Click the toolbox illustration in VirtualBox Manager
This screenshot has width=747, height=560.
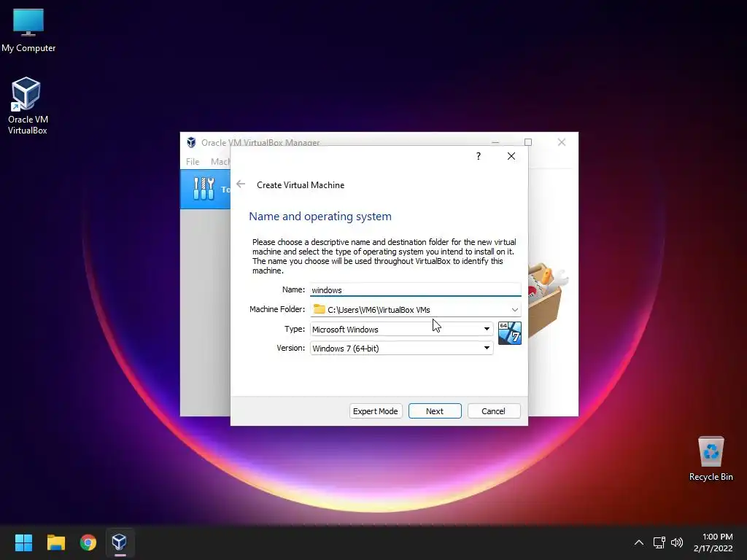coord(548,300)
